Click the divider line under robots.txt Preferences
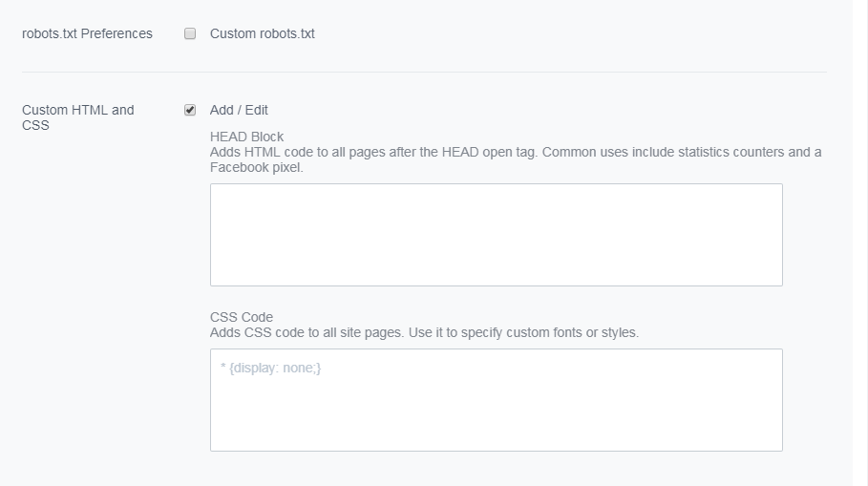Viewport: 868px width, 486px height. (x=424, y=72)
